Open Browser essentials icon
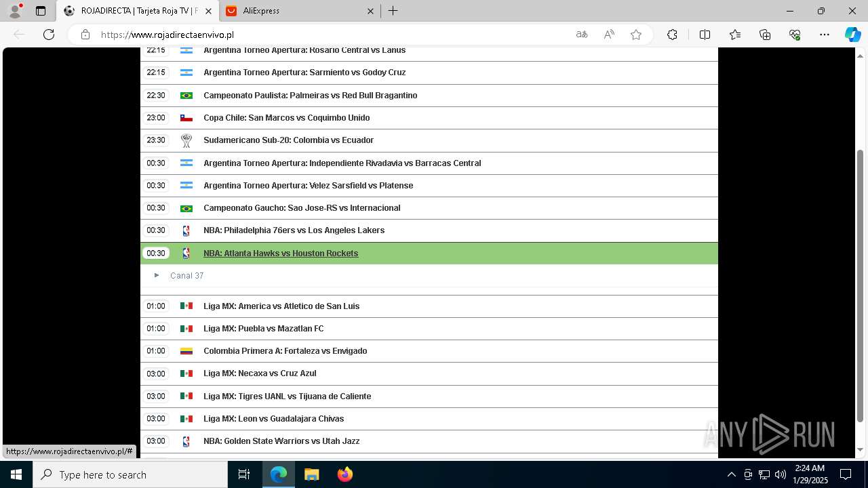This screenshot has width=868, height=488. tap(795, 35)
